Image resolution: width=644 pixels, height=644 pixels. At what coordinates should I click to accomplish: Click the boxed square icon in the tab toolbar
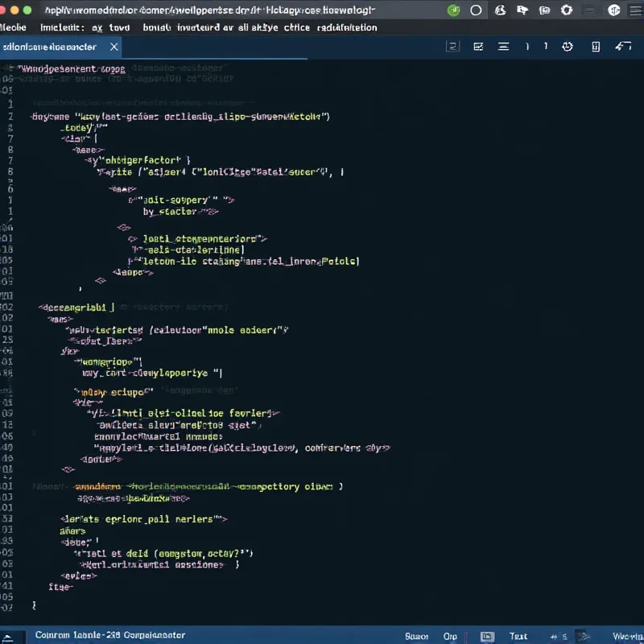(x=452, y=47)
